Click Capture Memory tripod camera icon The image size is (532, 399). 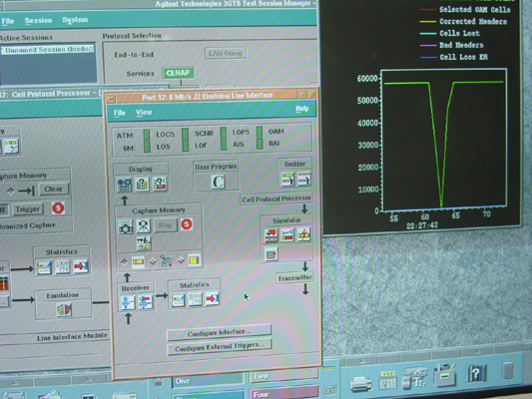(144, 226)
